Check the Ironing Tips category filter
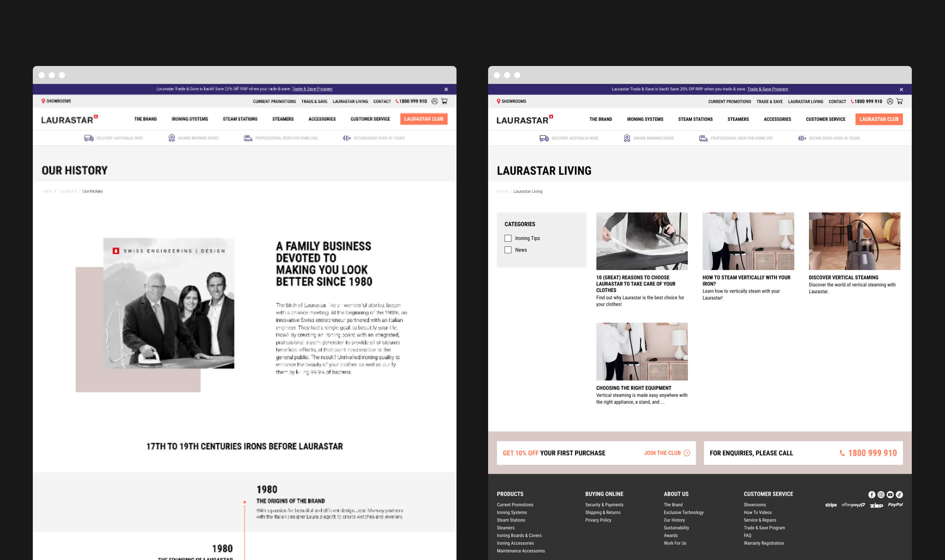Image resolution: width=945 pixels, height=560 pixels. click(x=508, y=238)
